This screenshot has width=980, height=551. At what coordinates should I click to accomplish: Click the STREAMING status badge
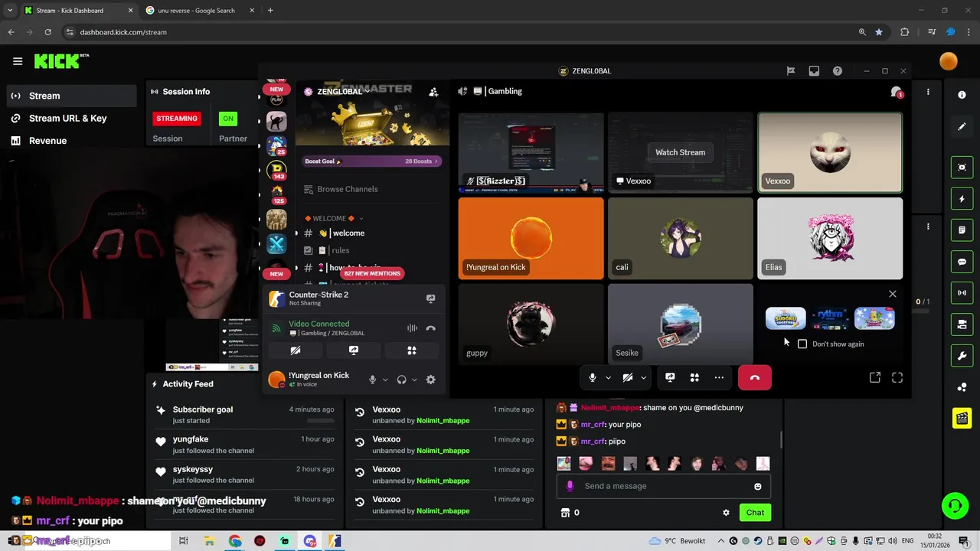(x=177, y=119)
